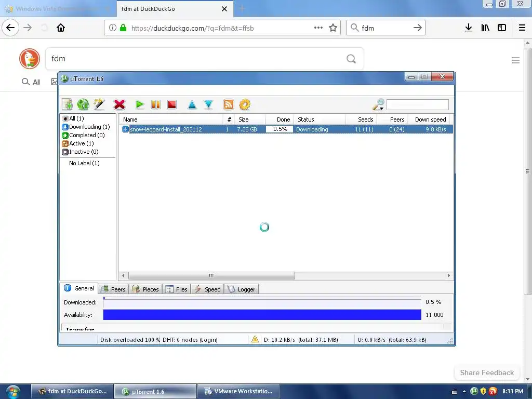Switch to the Speed tab
The height and width of the screenshot is (399, 532).
click(x=207, y=289)
